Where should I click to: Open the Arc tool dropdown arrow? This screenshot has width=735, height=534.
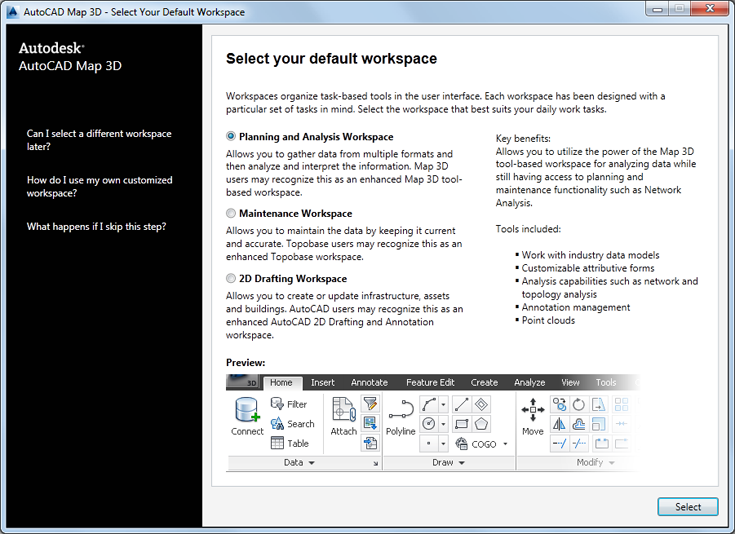pyautogui.click(x=443, y=404)
